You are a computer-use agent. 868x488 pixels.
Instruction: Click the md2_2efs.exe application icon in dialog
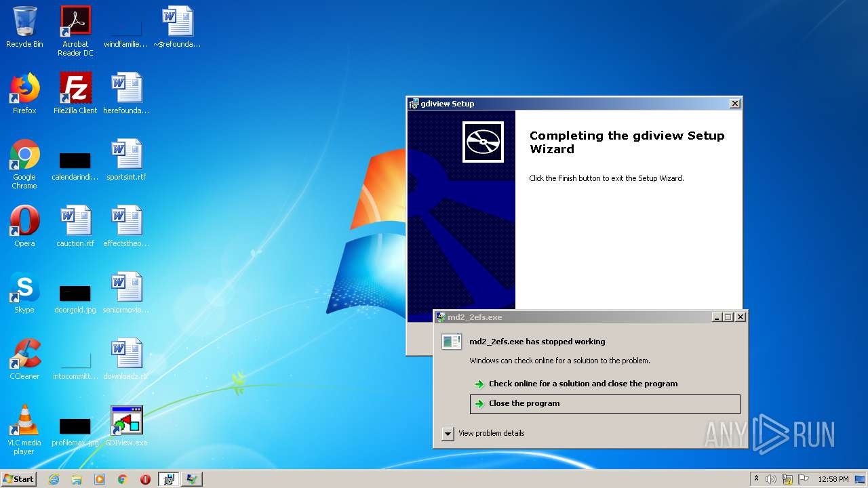pyautogui.click(x=451, y=342)
